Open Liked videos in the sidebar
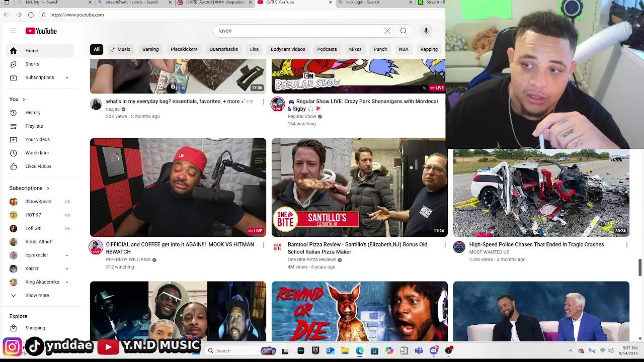 click(x=40, y=166)
